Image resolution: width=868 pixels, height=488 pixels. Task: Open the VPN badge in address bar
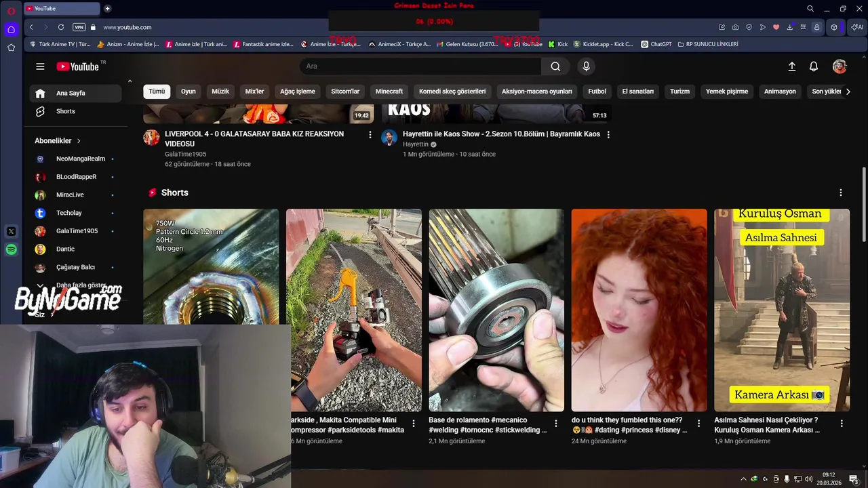pyautogui.click(x=79, y=27)
